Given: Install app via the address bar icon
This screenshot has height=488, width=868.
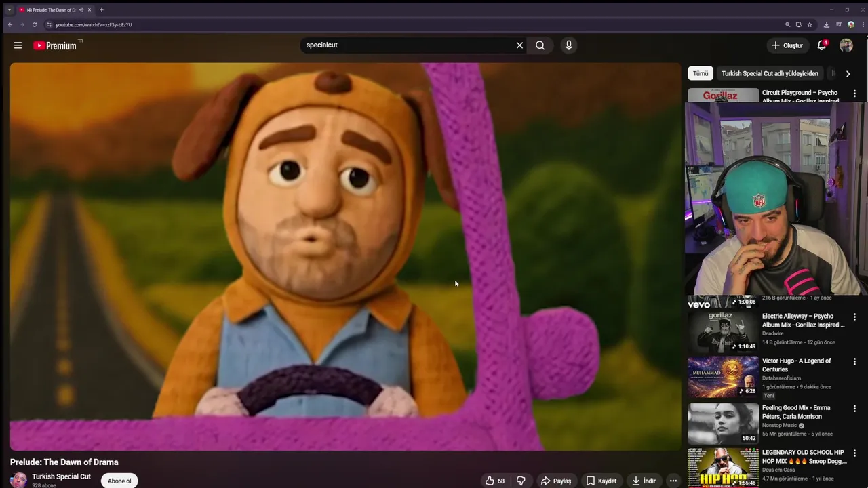Looking at the screenshot, I should (798, 24).
